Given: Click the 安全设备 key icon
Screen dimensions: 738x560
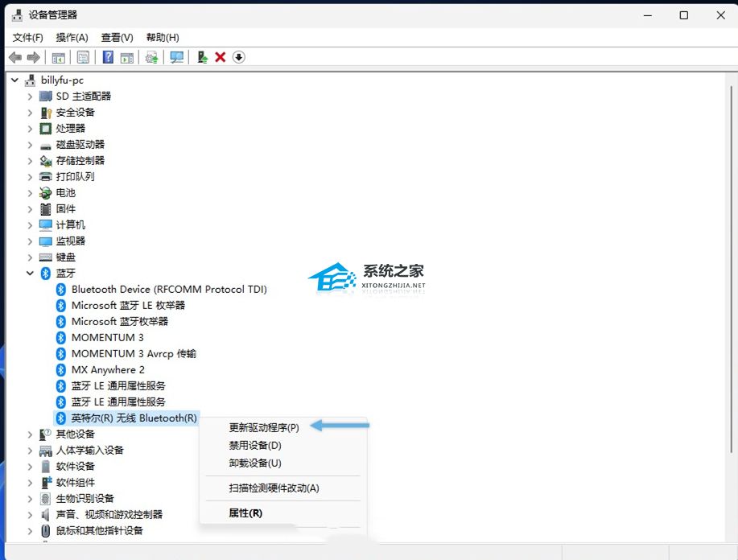Looking at the screenshot, I should click(x=46, y=113).
